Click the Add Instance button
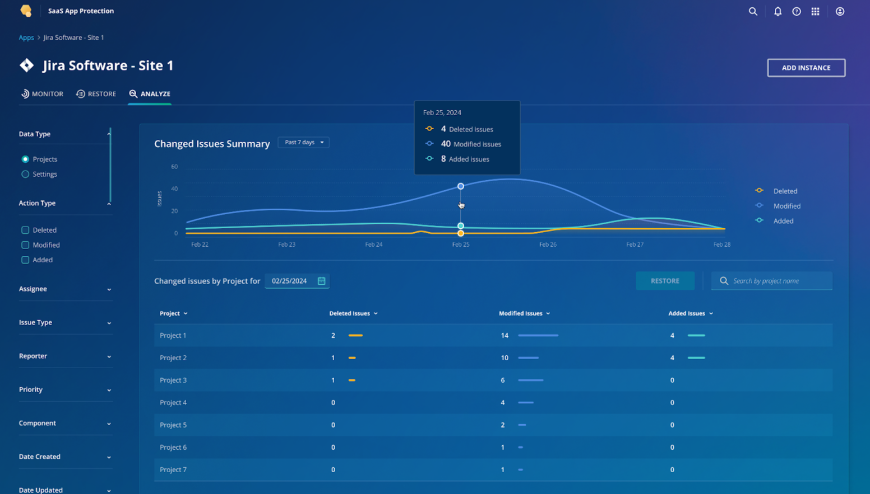Screen dimensions: 870x494 pos(806,68)
